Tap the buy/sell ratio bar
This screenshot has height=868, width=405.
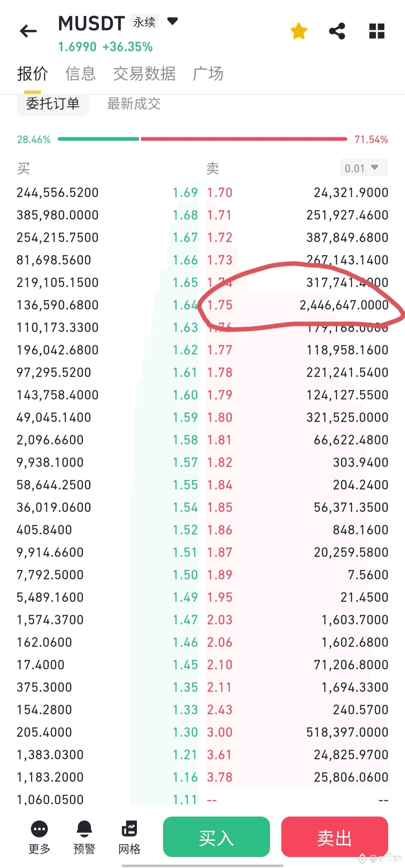tap(202, 139)
